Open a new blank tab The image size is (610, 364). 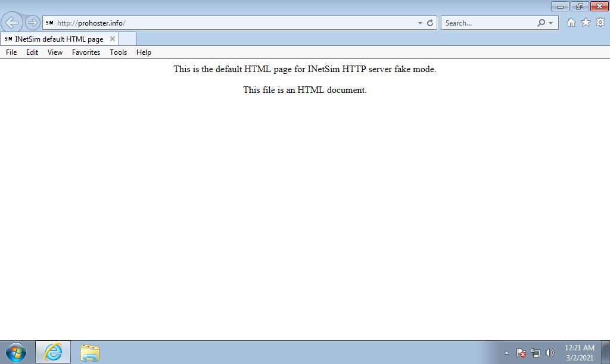pos(127,39)
